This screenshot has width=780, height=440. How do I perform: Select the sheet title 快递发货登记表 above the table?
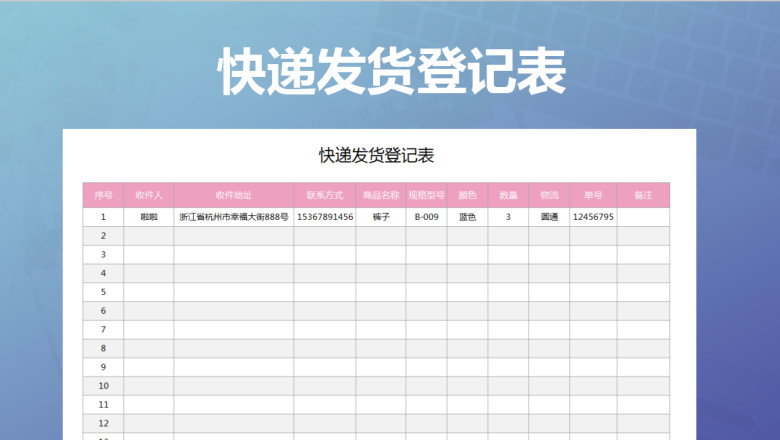pos(377,155)
